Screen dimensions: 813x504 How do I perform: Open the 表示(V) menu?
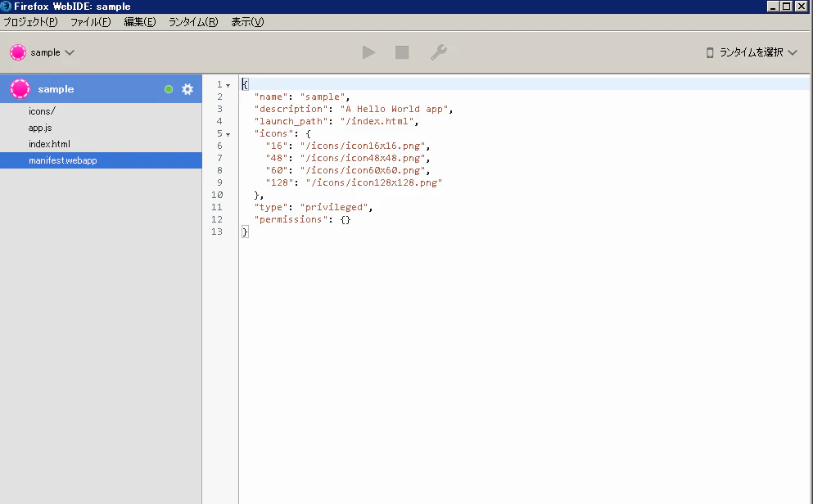tap(247, 22)
